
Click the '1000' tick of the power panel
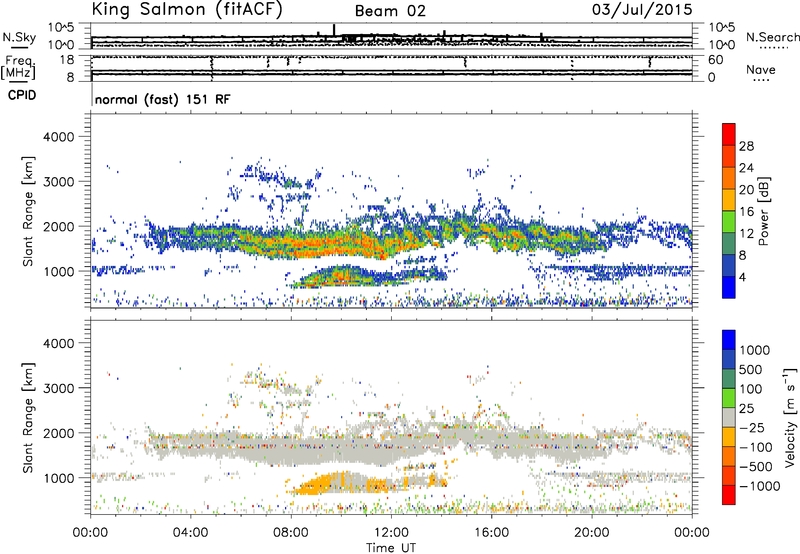(x=58, y=271)
